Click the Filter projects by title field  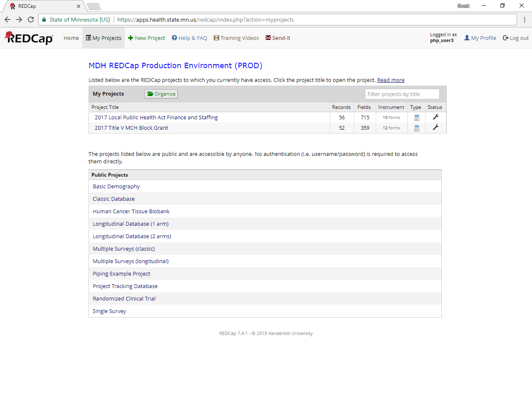point(402,94)
